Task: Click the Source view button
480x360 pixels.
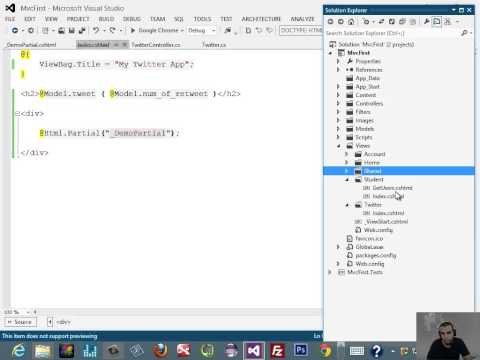Action: pyautogui.click(x=20, y=322)
